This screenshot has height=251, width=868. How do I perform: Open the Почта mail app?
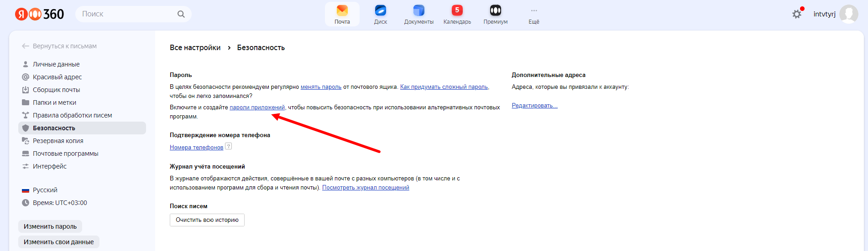pos(342,15)
